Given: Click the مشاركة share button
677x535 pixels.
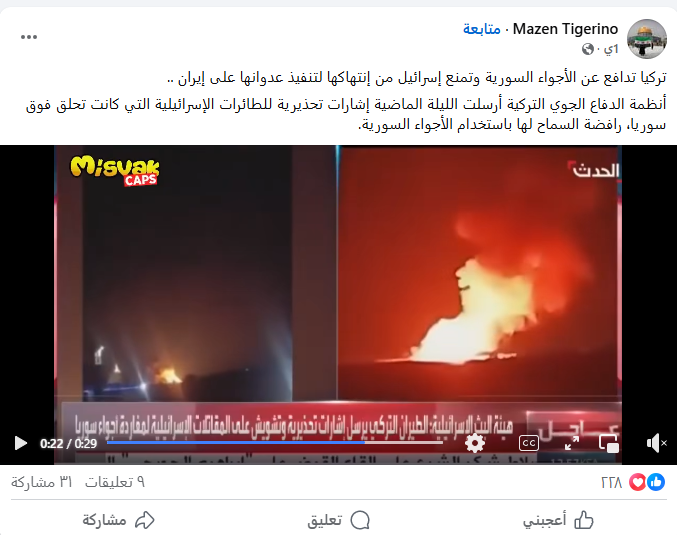Looking at the screenshot, I should (x=118, y=520).
